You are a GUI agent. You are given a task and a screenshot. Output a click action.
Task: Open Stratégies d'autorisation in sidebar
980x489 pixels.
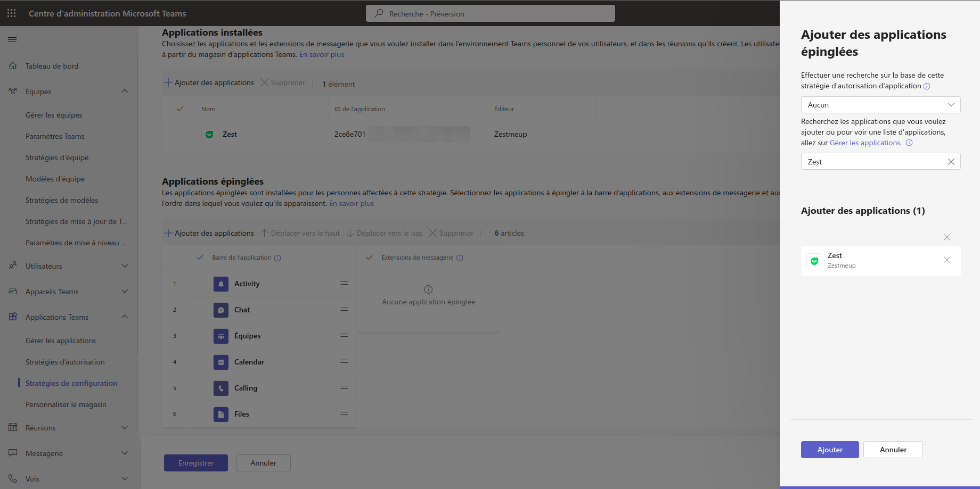pyautogui.click(x=65, y=362)
